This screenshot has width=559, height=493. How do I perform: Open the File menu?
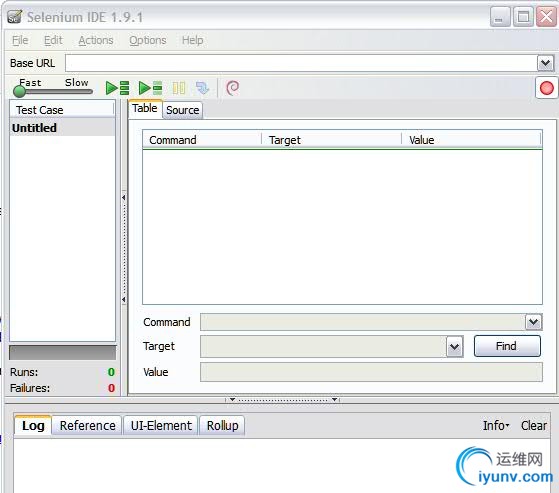(x=20, y=40)
